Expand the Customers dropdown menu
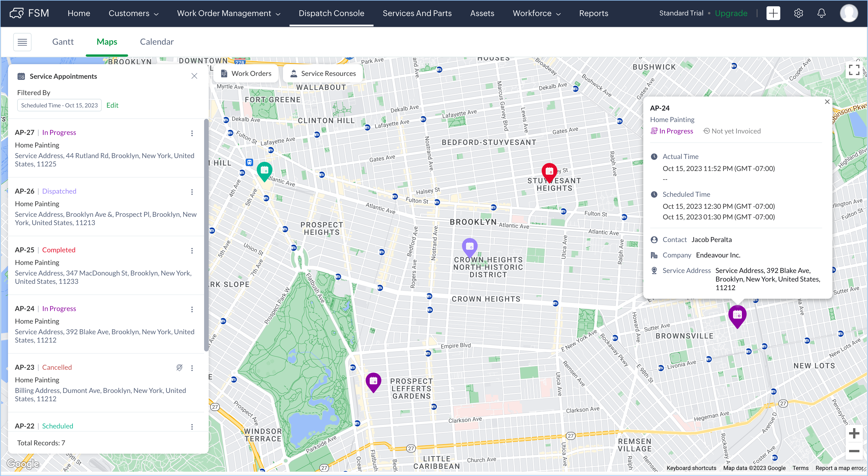868x476 pixels. point(133,13)
